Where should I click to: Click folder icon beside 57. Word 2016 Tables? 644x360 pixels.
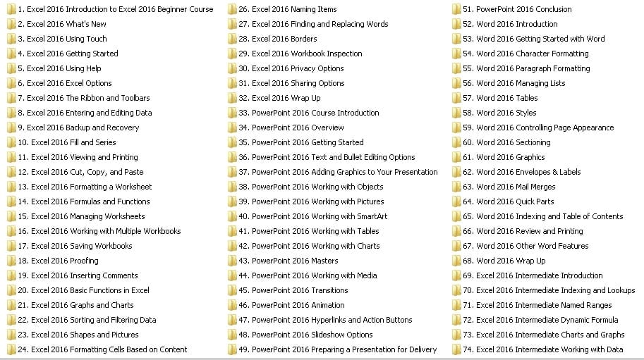coord(456,98)
